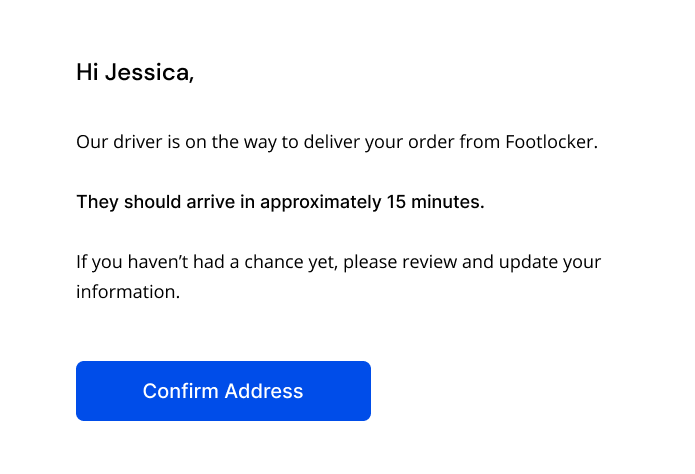Click the name "Jessica" in the greeting
The image size is (695, 474).
(149, 72)
